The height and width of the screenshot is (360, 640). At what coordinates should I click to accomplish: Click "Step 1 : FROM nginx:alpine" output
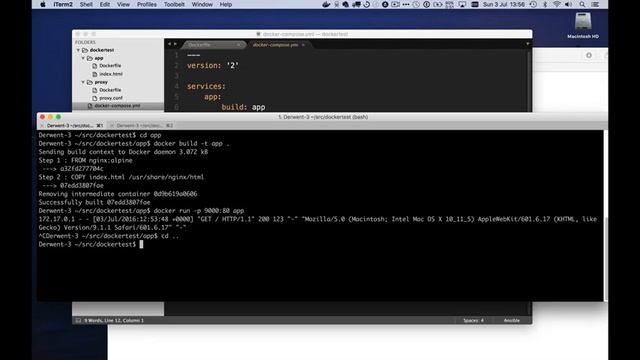tap(85, 160)
